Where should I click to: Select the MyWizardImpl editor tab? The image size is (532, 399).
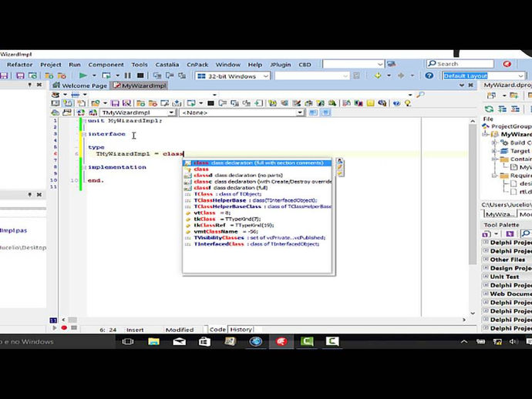[x=140, y=85]
